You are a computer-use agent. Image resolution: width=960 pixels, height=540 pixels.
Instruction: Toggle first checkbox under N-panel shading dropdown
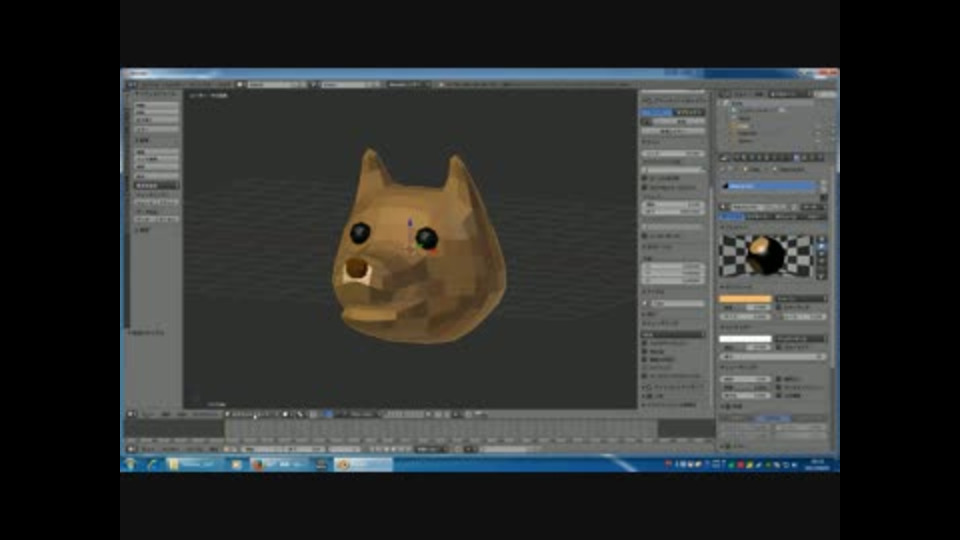645,343
